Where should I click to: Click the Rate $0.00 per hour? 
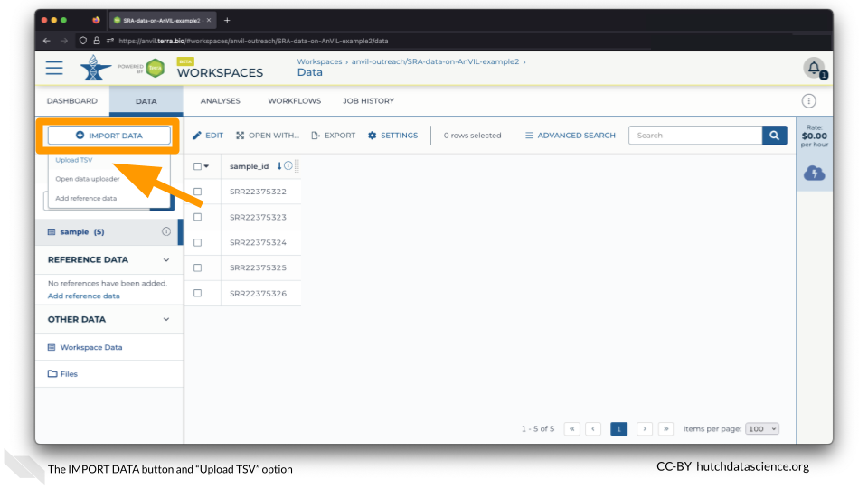point(815,136)
